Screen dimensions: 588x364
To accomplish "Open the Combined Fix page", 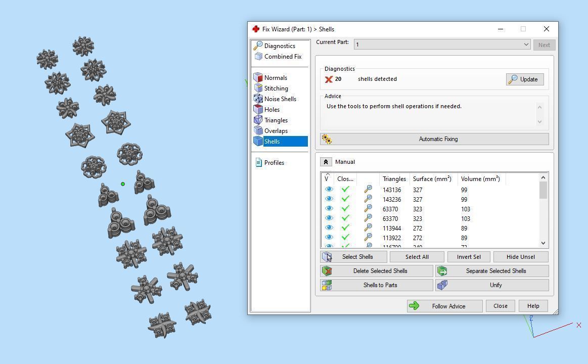I will (x=278, y=56).
